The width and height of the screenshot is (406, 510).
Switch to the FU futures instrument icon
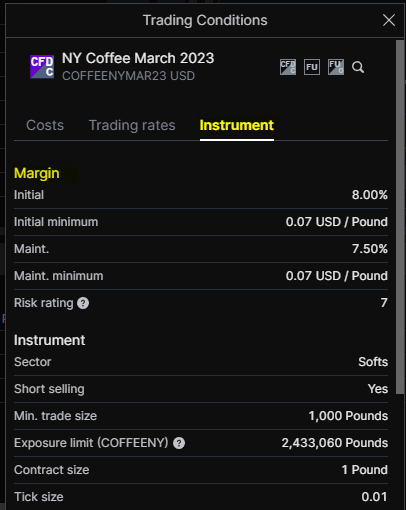click(x=312, y=67)
